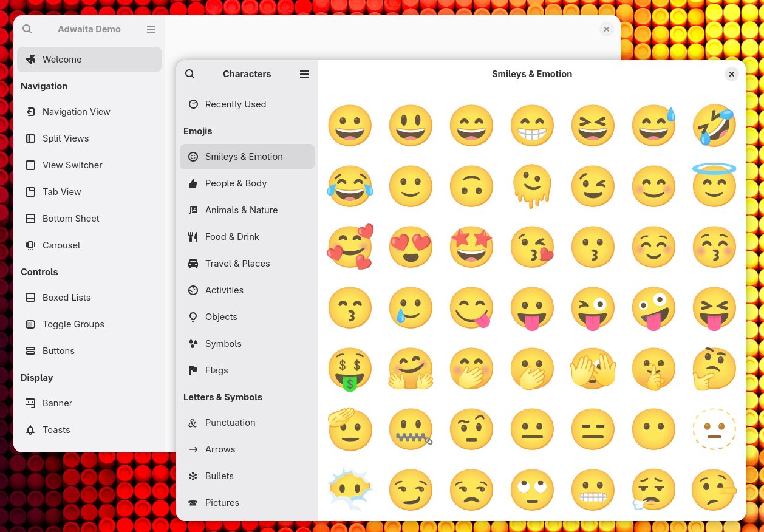The width and height of the screenshot is (764, 532).
Task: Select the Animals & Nature category
Action: (x=241, y=210)
